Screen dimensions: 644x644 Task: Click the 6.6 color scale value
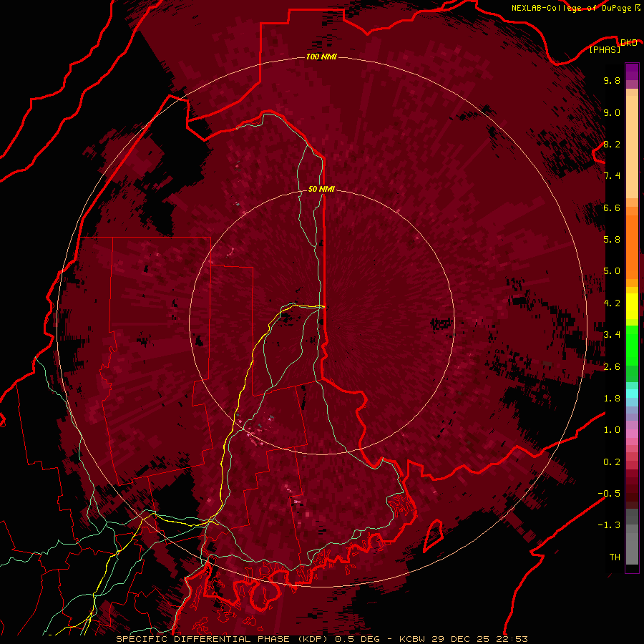612,208
